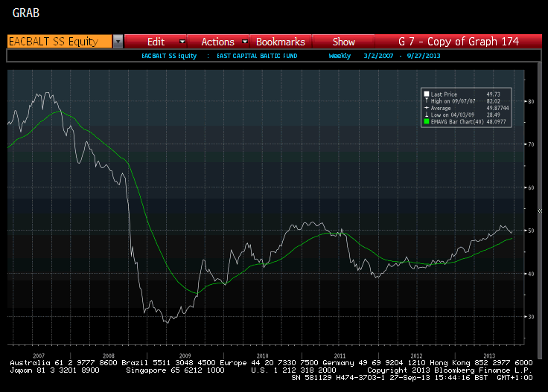The image size is (548, 392).
Task: Select the Low marker icon in legend
Action: 427,114
